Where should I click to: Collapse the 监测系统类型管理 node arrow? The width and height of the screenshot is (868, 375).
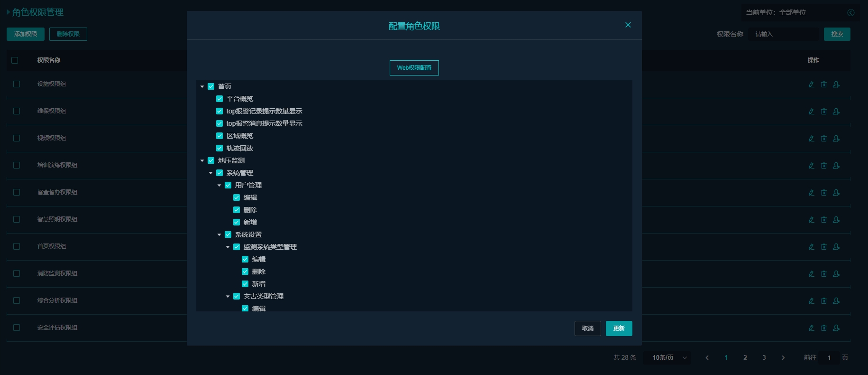tap(228, 247)
